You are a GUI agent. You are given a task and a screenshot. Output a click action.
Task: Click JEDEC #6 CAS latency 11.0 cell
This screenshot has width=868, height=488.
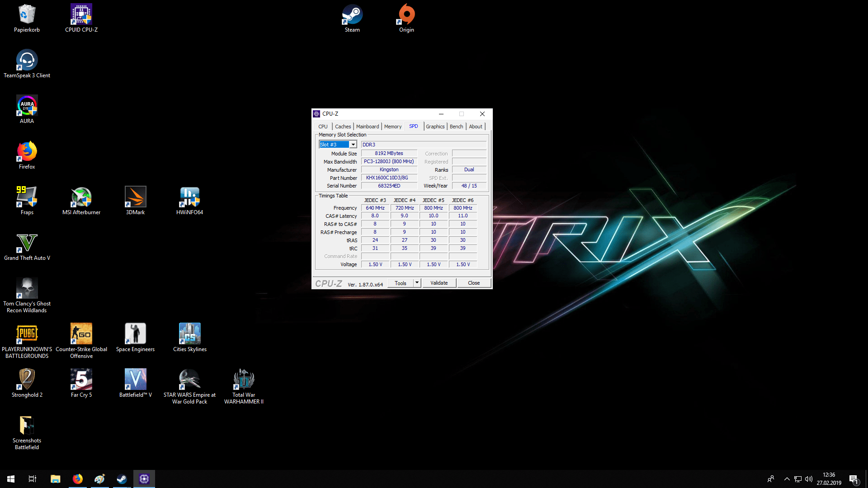[x=463, y=216]
